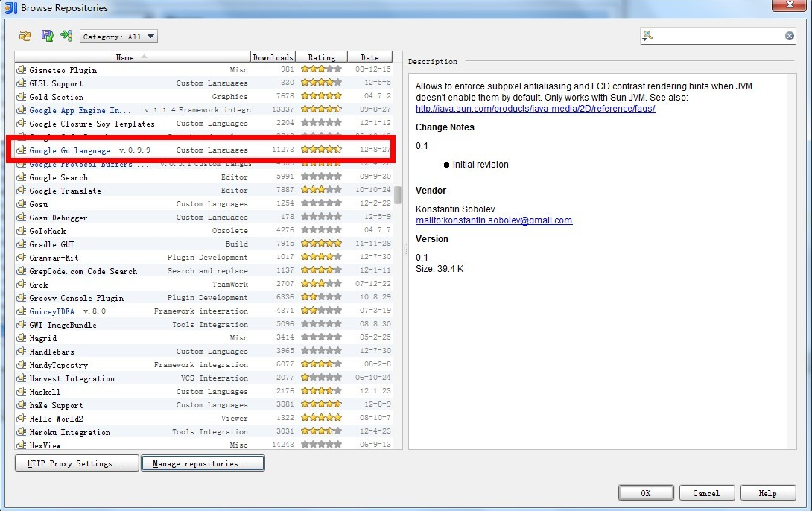Clear the search field with X icon
Image resolution: width=812 pixels, height=511 pixels.
click(x=789, y=36)
